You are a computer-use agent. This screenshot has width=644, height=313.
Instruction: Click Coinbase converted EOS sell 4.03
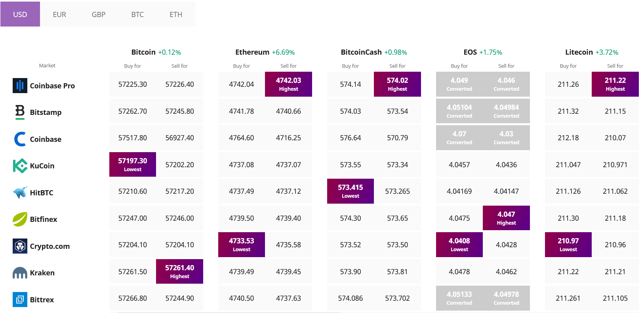click(x=506, y=137)
